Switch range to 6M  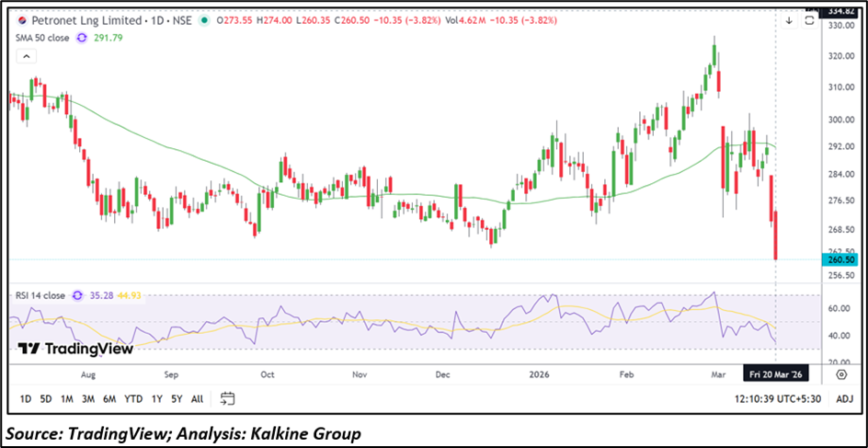pos(109,398)
